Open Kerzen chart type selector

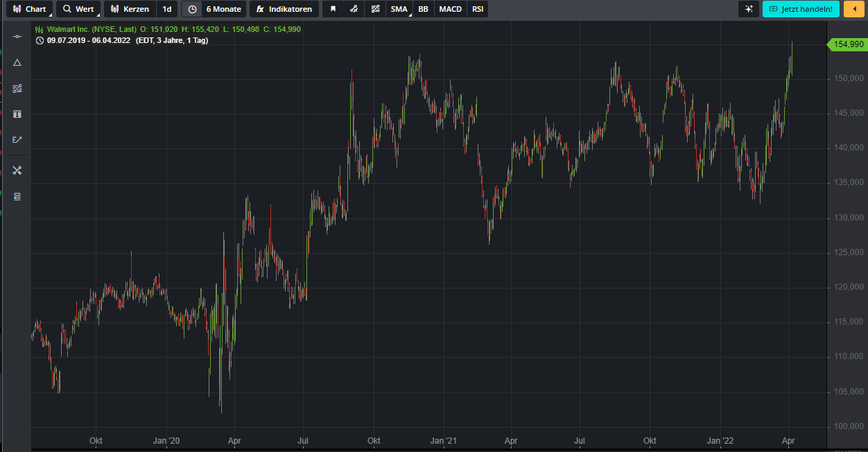[x=130, y=9]
